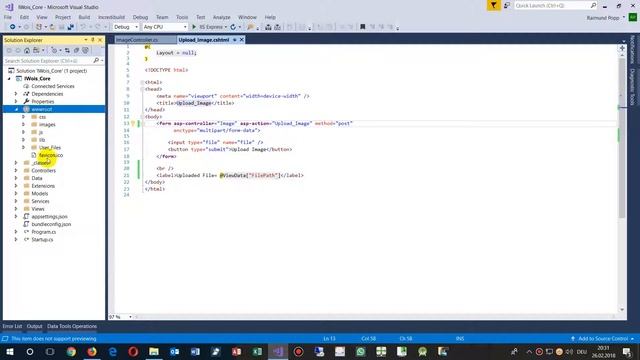Collapse the html element outlining marker
The width and height of the screenshot is (640, 360).
[x=142, y=82]
